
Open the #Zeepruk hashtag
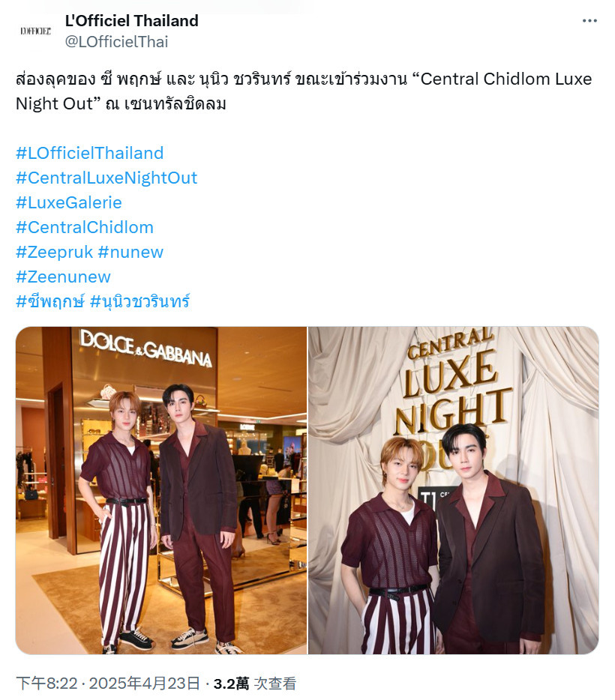coord(55,253)
